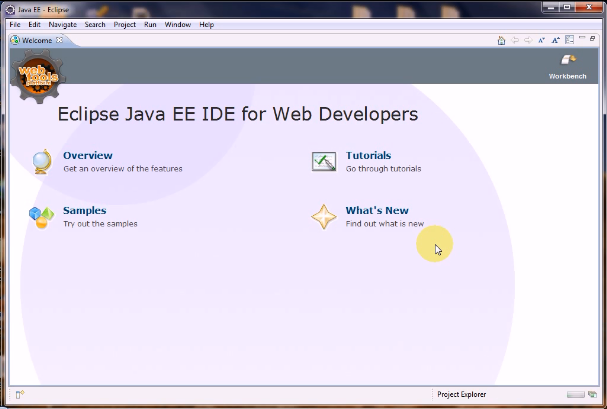
Task: Open the Project menu
Action: pos(124,24)
